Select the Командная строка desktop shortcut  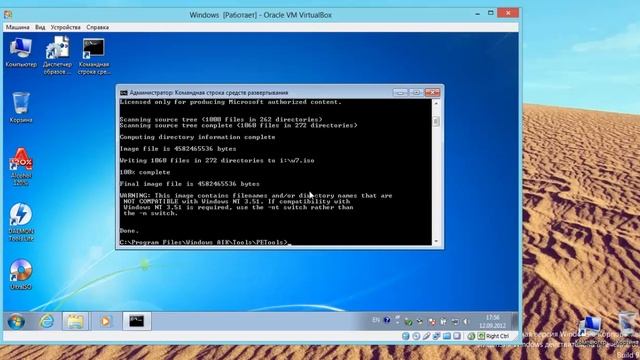[94, 56]
